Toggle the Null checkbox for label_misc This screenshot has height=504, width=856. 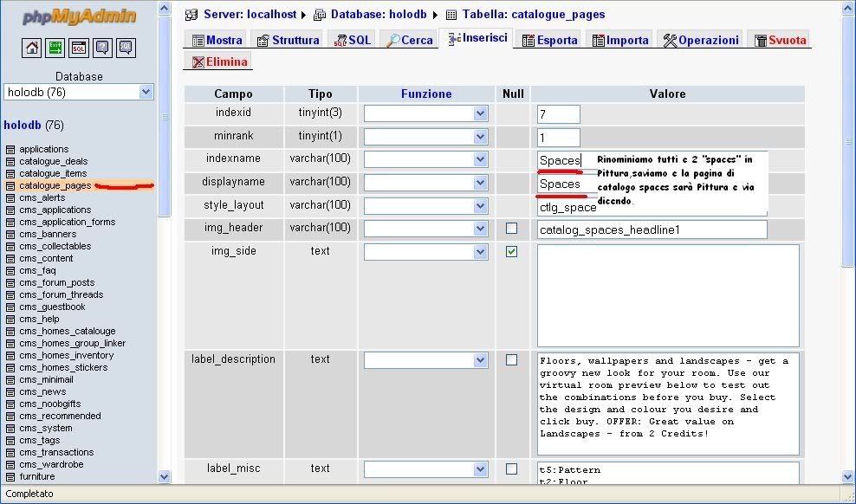pos(511,469)
